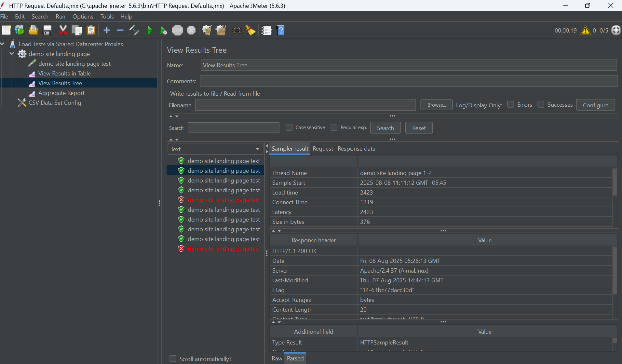This screenshot has width=622, height=364.
Task: Click the arrows above the Search label
Action: point(174,116)
